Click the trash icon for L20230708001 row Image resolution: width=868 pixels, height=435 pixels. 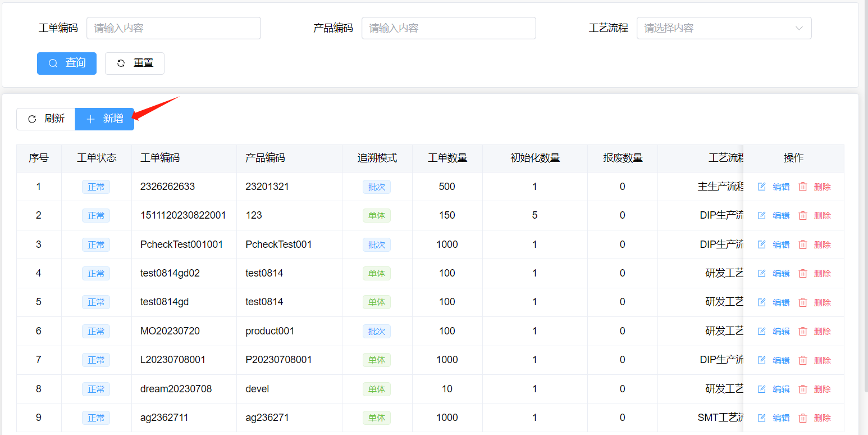(x=803, y=360)
